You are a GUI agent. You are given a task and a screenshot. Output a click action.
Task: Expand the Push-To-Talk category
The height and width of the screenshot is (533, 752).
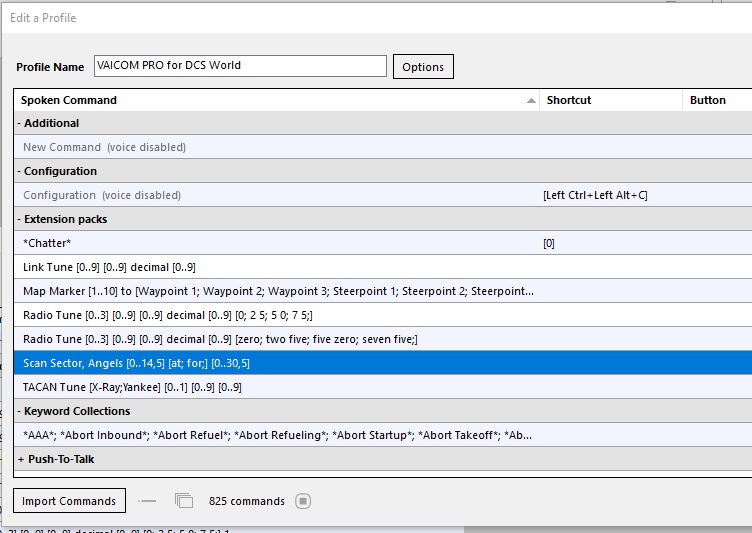[x=21, y=459]
